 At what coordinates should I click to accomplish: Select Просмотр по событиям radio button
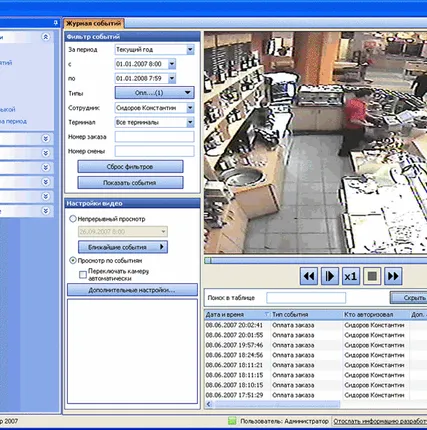(73, 260)
